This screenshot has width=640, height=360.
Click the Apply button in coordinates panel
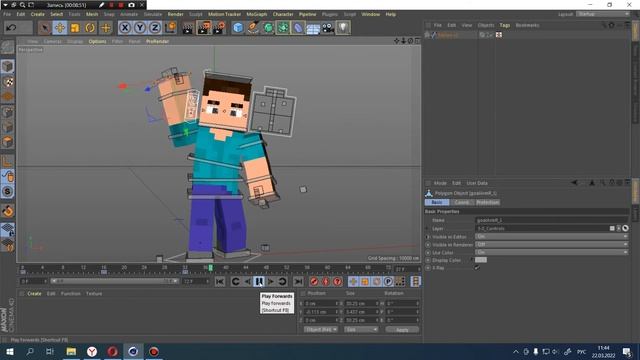(x=402, y=329)
